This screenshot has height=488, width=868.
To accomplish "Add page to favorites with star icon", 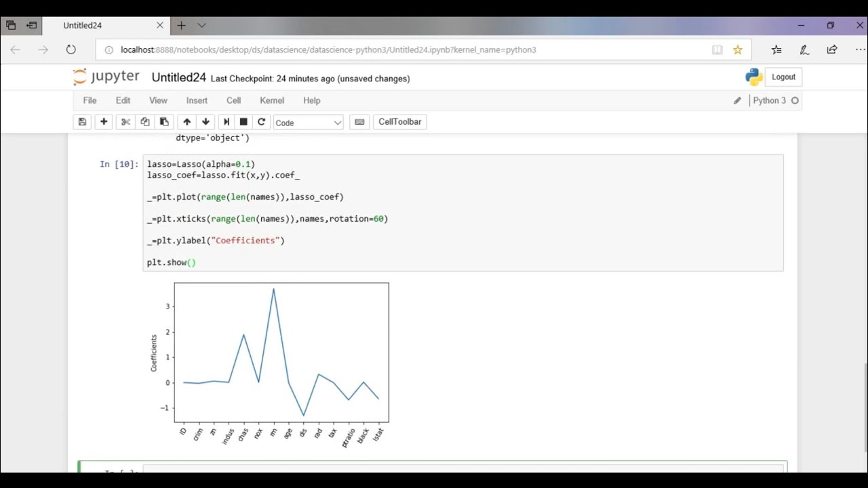I will click(738, 49).
